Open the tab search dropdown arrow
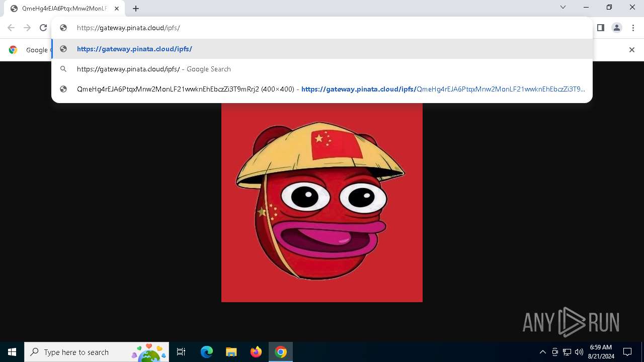This screenshot has width=644, height=362. pos(563,8)
